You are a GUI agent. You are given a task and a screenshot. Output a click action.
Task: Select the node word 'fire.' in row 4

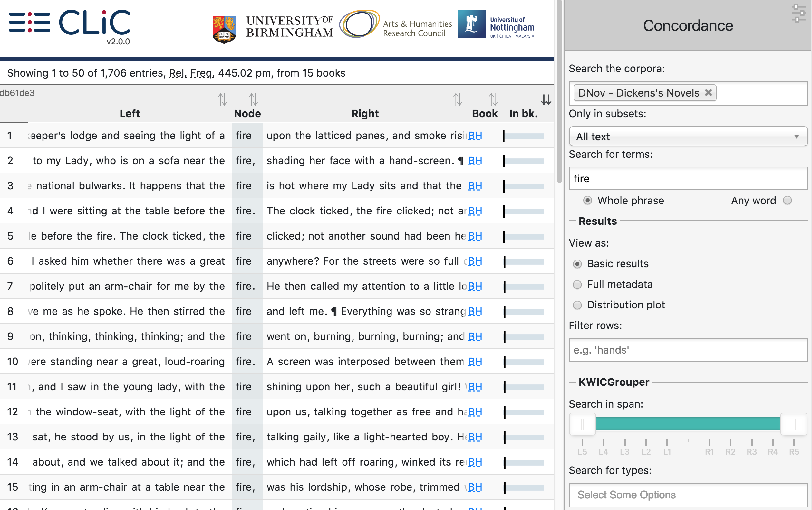point(246,211)
